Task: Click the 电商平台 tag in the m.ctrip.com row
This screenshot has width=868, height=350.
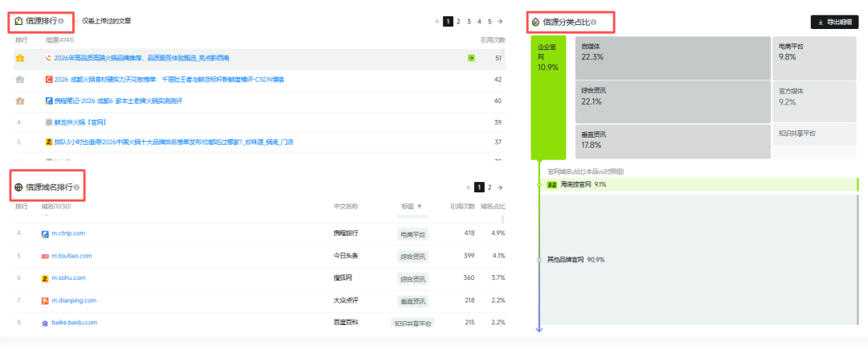Action: pyautogui.click(x=412, y=234)
